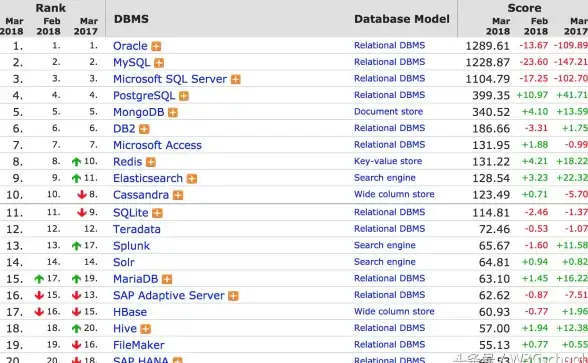This screenshot has width=588, height=363.
Task: Click red down arrow in Cassandra row
Action: point(82,195)
